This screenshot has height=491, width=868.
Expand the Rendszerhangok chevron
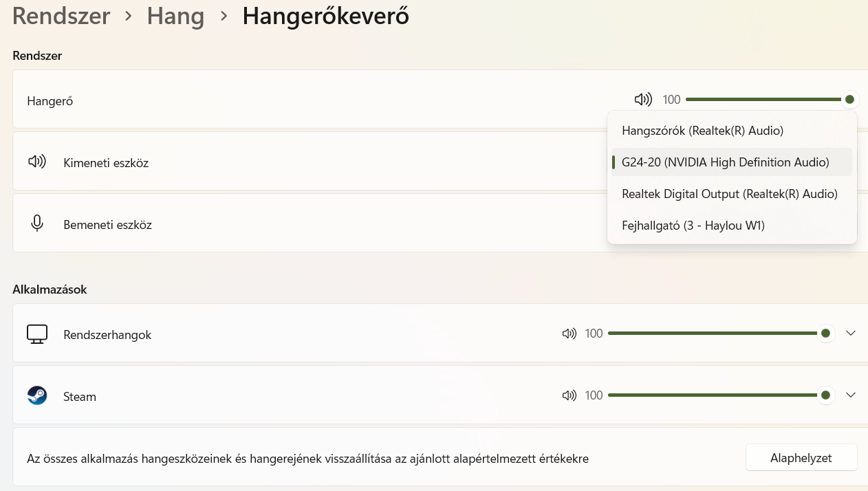(851, 334)
